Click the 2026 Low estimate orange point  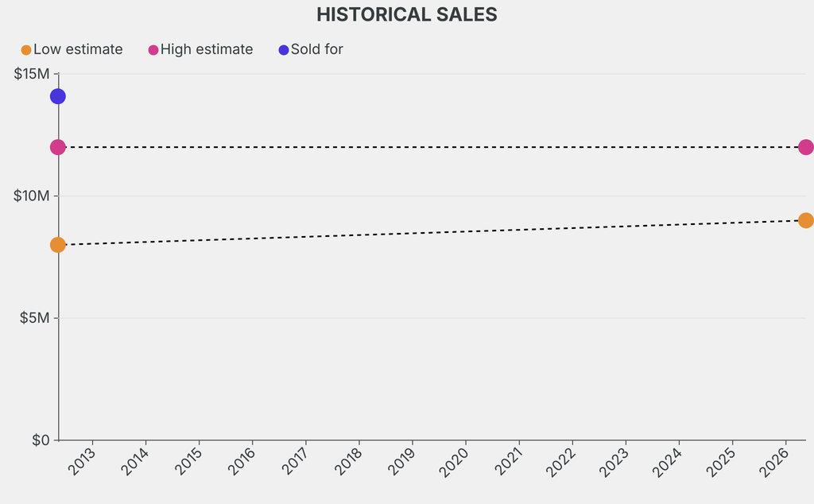pyautogui.click(x=805, y=220)
